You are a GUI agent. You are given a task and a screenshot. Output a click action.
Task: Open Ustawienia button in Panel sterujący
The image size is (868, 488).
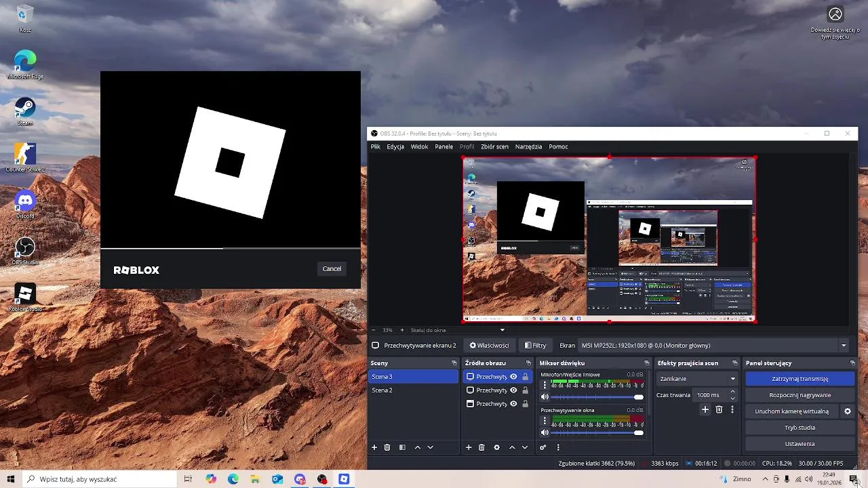[800, 444]
